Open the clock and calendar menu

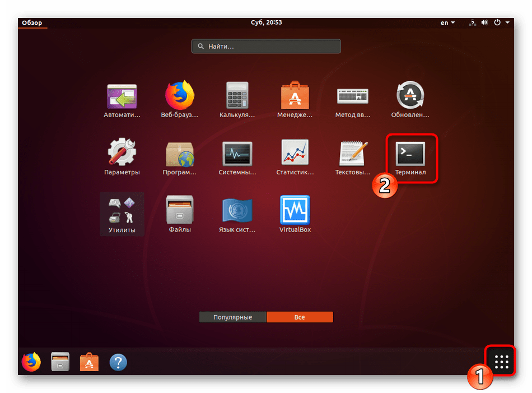[x=266, y=23]
